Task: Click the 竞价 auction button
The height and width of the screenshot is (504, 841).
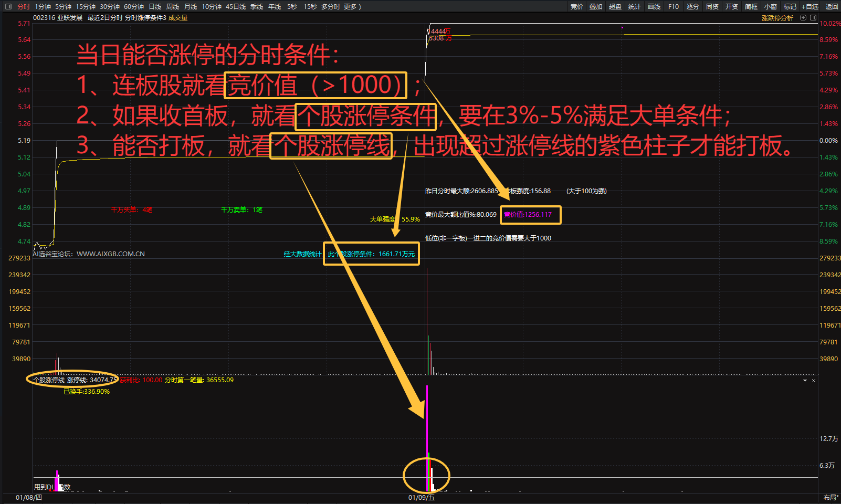Action: tap(576, 6)
